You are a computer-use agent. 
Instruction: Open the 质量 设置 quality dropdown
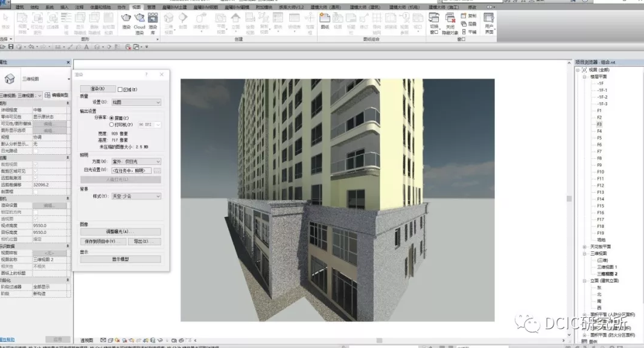(x=136, y=102)
